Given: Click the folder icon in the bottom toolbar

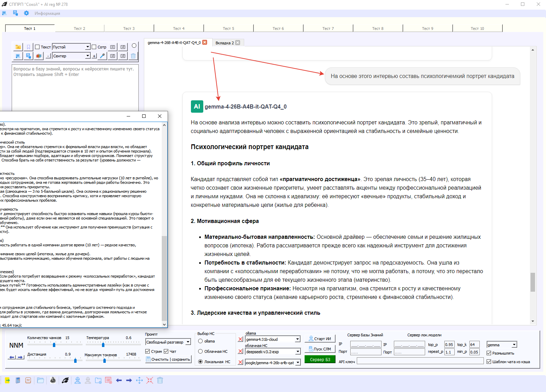Looking at the screenshot, I should coord(41,380).
